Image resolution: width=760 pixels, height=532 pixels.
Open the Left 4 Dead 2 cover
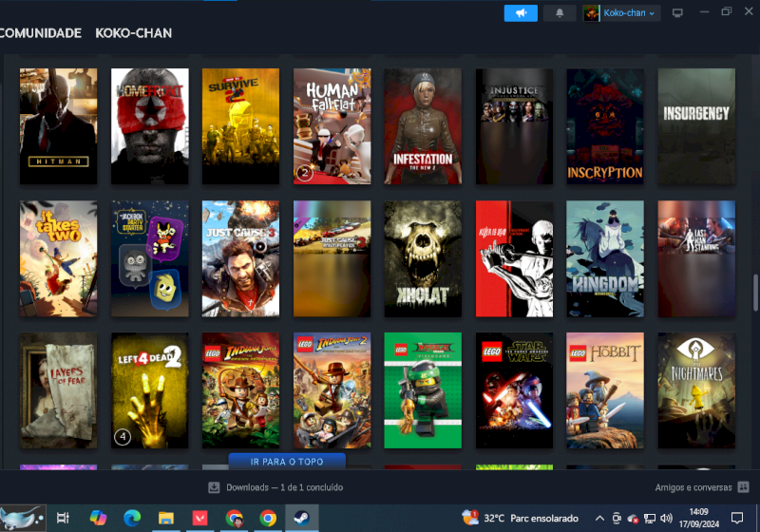coord(150,390)
